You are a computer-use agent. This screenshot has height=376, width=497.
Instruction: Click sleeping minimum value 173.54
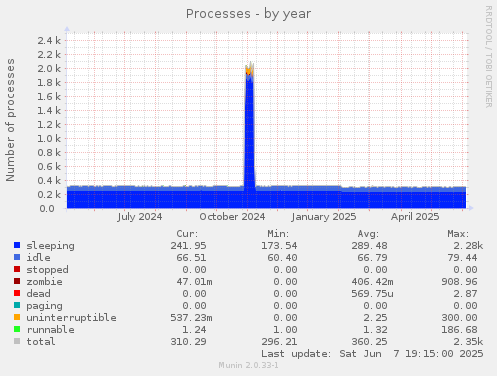coord(279,246)
